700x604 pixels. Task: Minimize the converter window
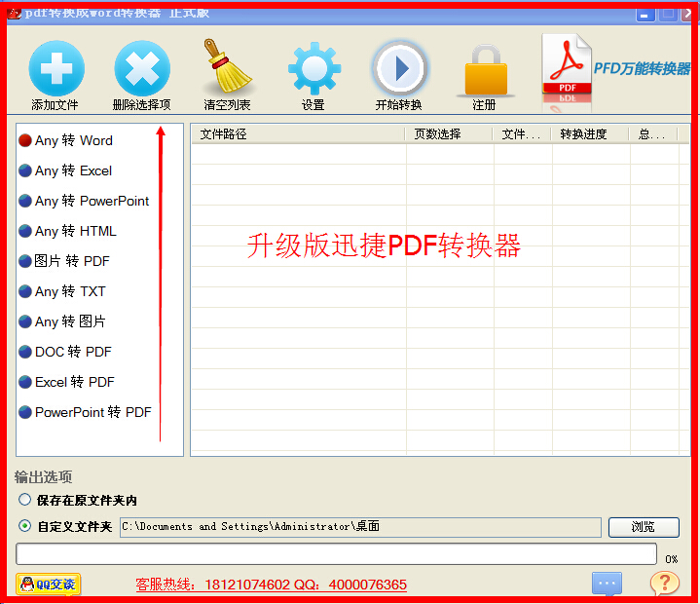[645, 14]
